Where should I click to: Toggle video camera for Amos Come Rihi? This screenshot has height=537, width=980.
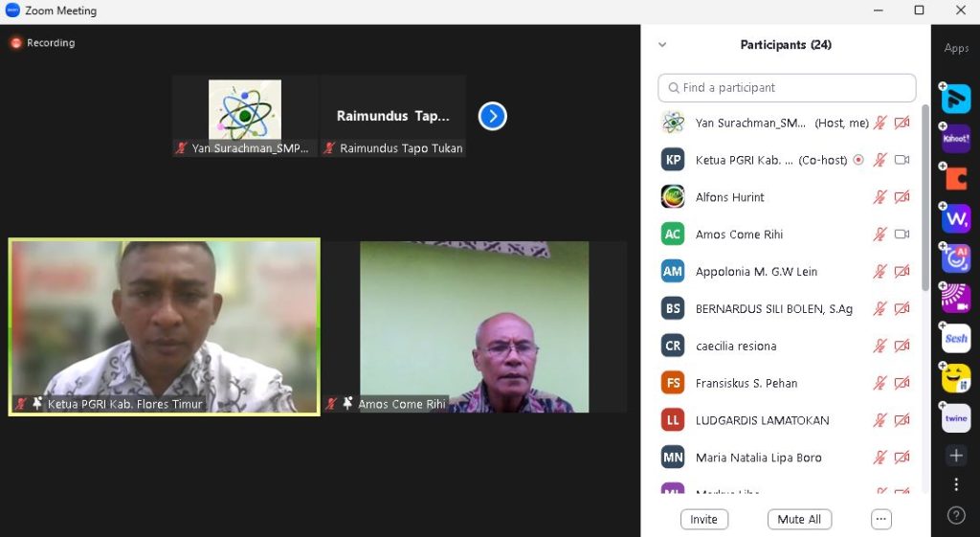pyautogui.click(x=902, y=235)
